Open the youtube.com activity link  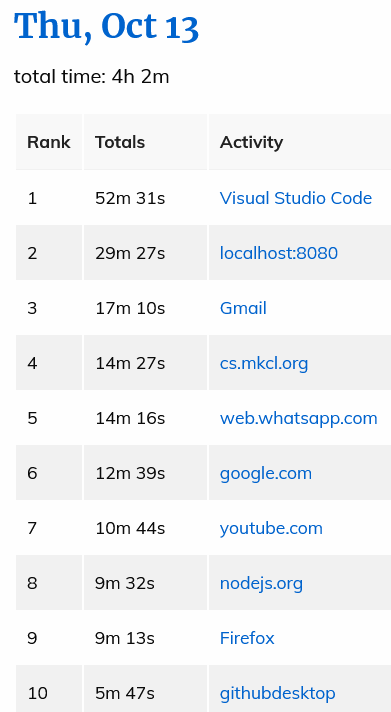coord(271,528)
